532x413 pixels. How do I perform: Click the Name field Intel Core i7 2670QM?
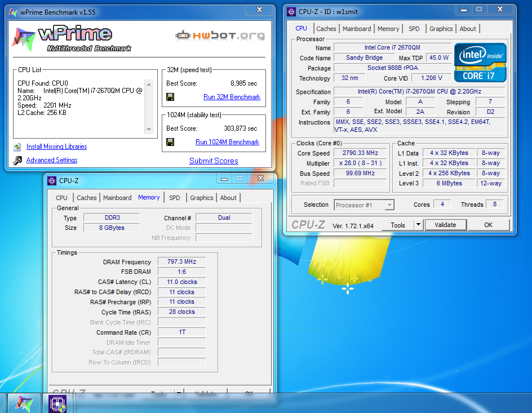click(392, 47)
